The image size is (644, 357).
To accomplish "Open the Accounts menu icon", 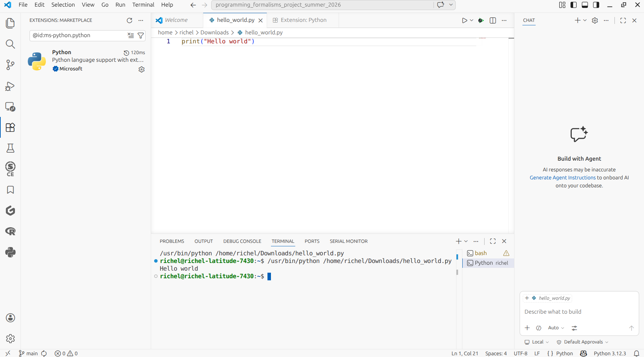I will [x=10, y=318].
